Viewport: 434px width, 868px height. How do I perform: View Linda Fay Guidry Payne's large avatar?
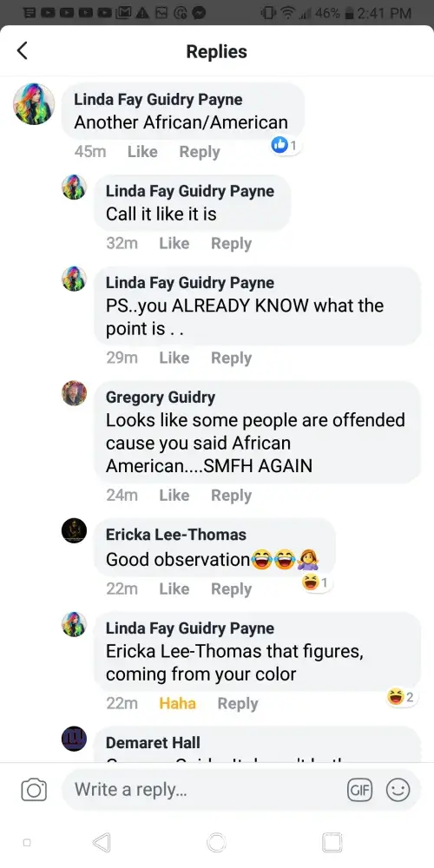coord(34,103)
